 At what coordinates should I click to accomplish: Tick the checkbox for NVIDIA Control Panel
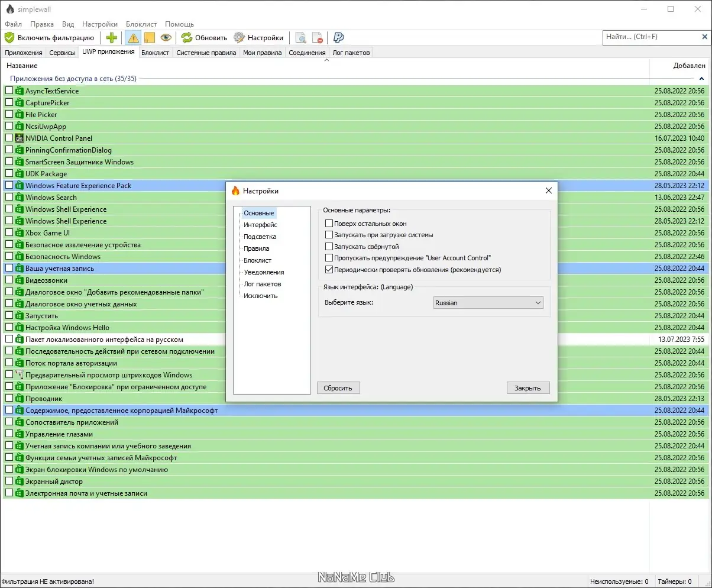pyautogui.click(x=9, y=138)
